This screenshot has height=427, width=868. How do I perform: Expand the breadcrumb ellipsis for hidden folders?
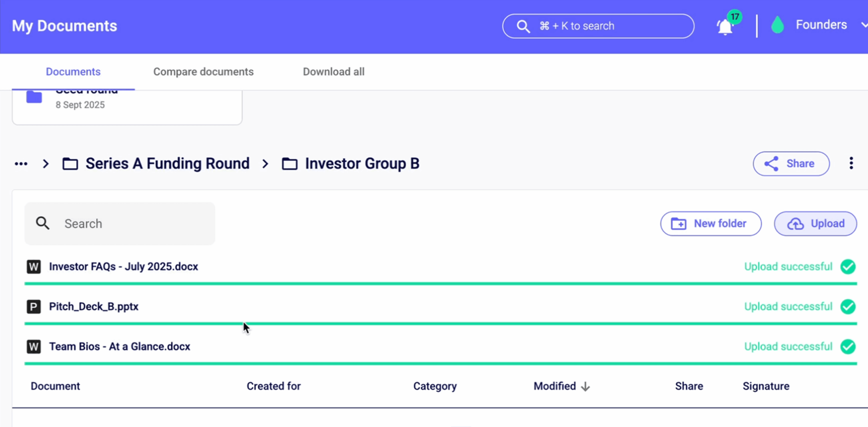21,164
